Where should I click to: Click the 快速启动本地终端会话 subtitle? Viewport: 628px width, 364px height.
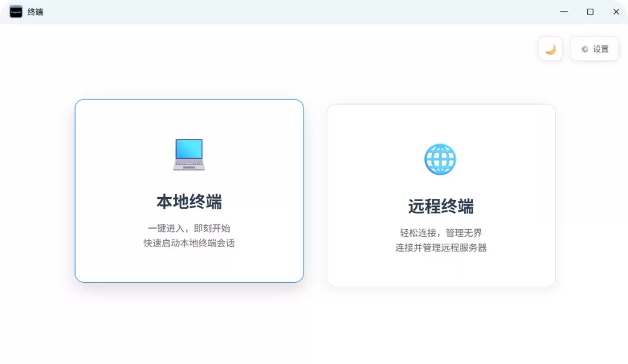[x=188, y=244]
